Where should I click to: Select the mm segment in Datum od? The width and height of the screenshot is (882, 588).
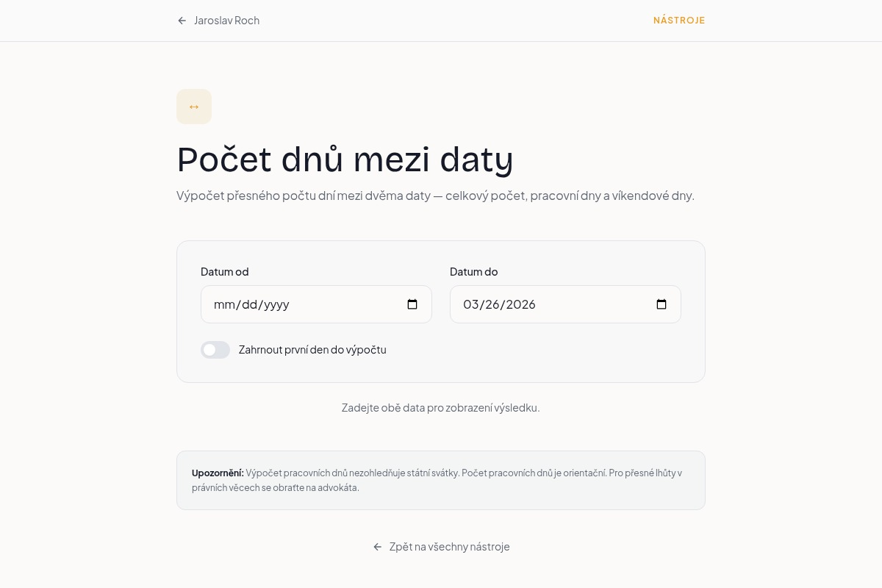click(223, 304)
